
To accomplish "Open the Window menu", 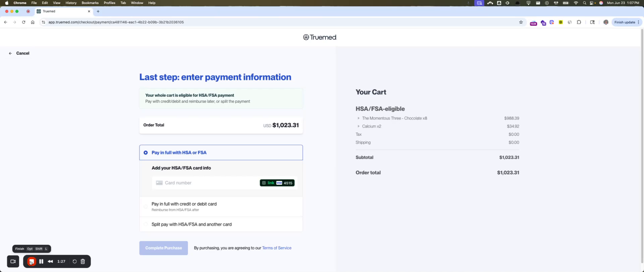I will coord(137,3).
